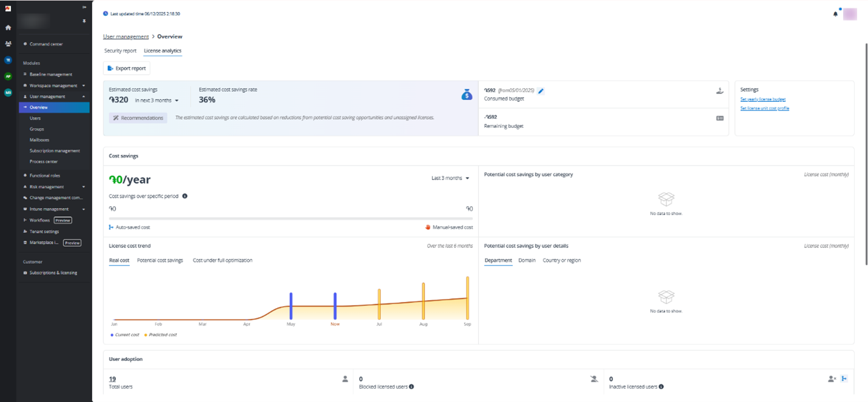Open the Recommendations button
868x402 pixels.
click(x=138, y=118)
